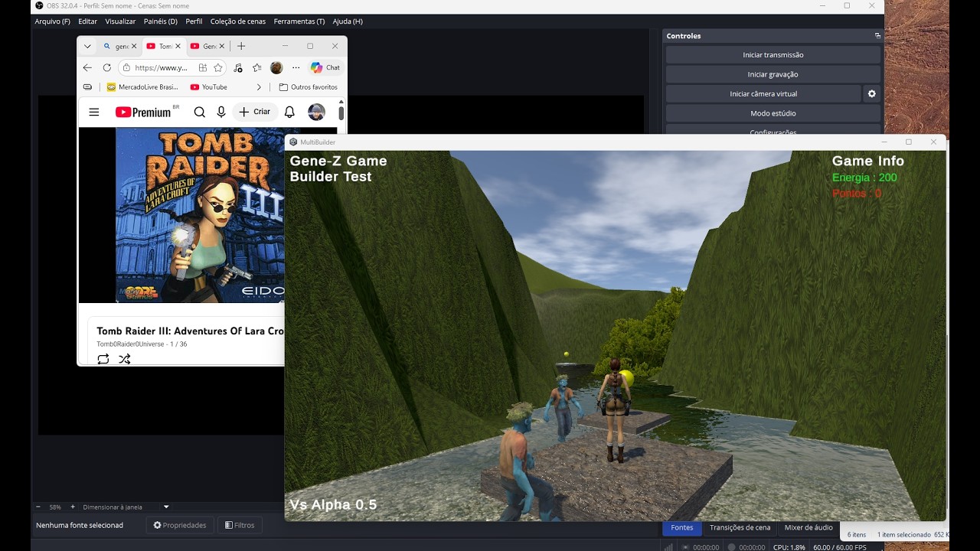Click the 60.00 / 60.00 FPS status
Screen dimensions: 980x551
(840, 547)
